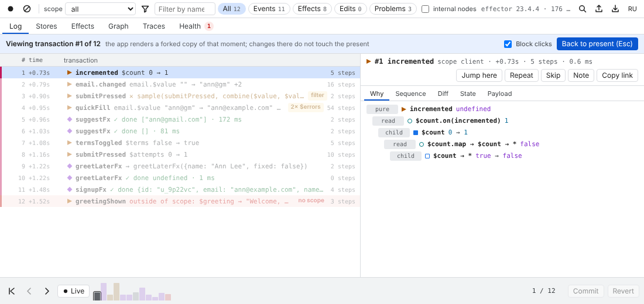Open the Graph tab
Viewport: 644px width, 304px height.
tap(118, 26)
